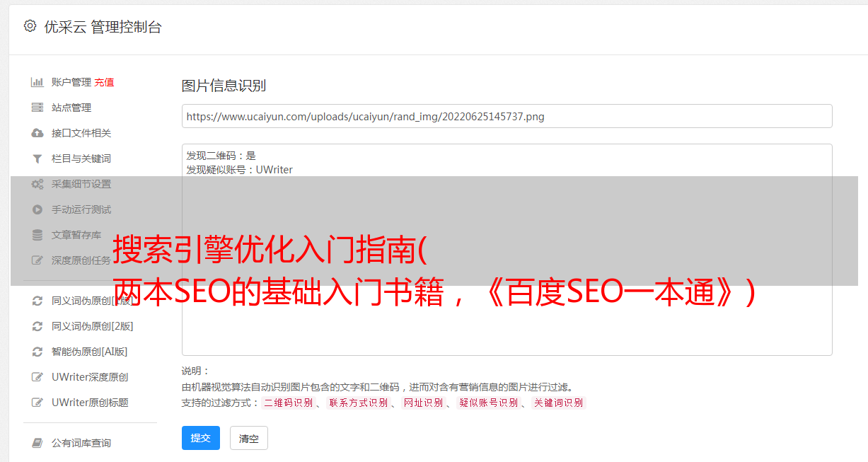The image size is (868, 462).
Task: Click the 优采云 管理控制台 title
Action: click(x=103, y=27)
